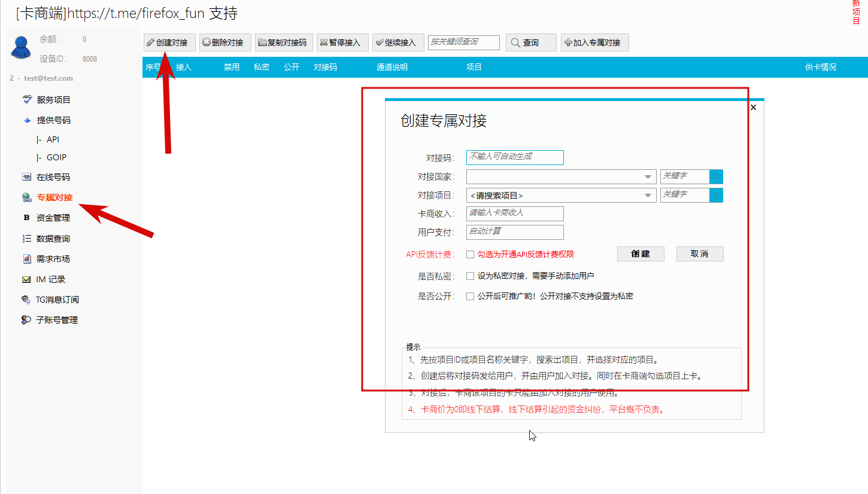
Task: Click the 设备ID value 8008
Action: [x=90, y=59]
